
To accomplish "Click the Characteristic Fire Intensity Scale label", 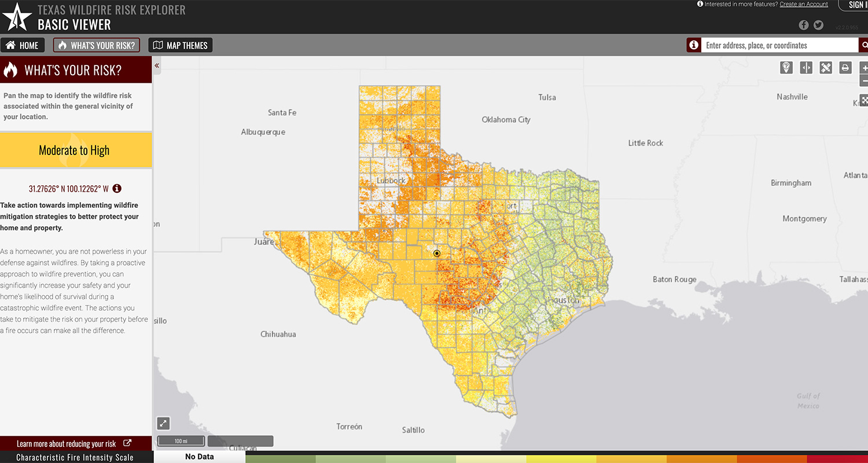I will (x=75, y=457).
